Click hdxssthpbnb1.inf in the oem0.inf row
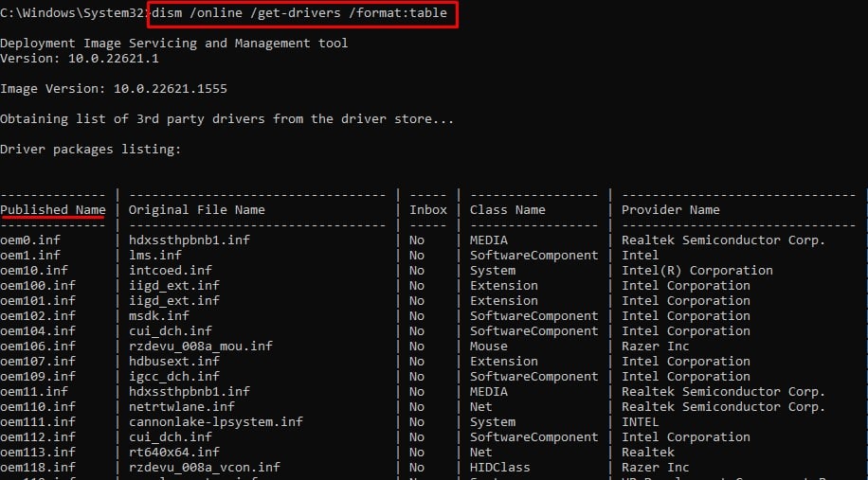This screenshot has height=480, width=868. coord(190,240)
